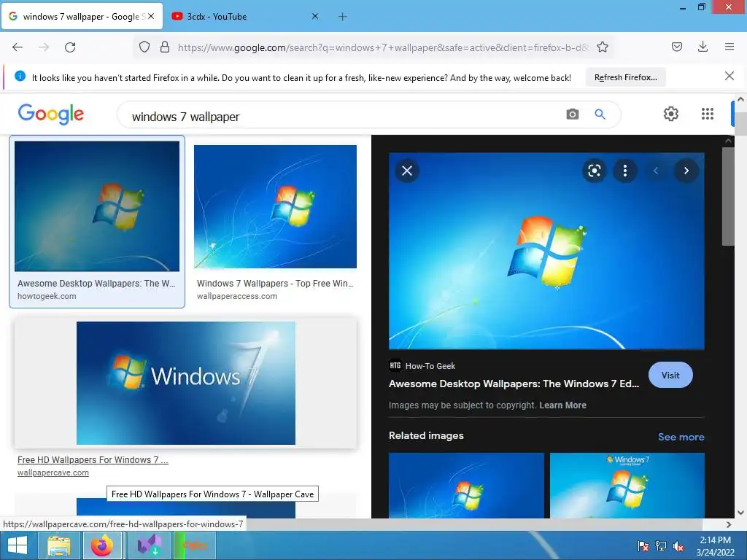Close the 3cdx YouTube tab
This screenshot has height=560, width=747.
315,16
